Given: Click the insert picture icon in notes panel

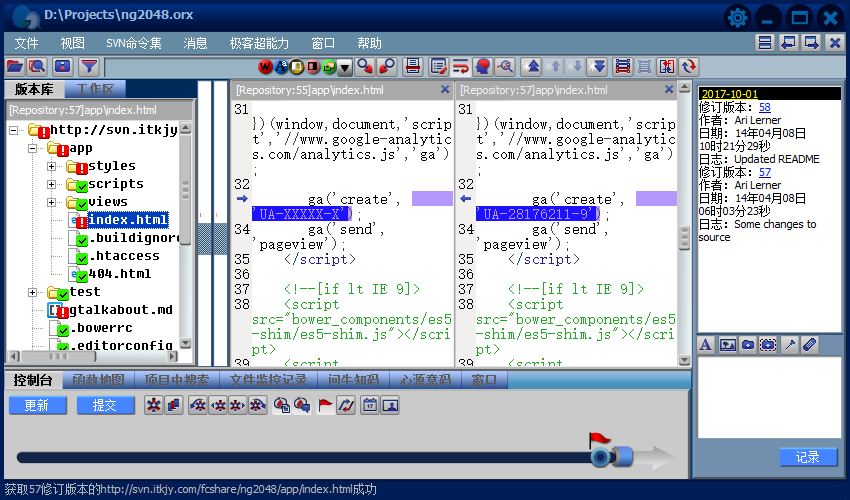Looking at the screenshot, I should pos(727,344).
